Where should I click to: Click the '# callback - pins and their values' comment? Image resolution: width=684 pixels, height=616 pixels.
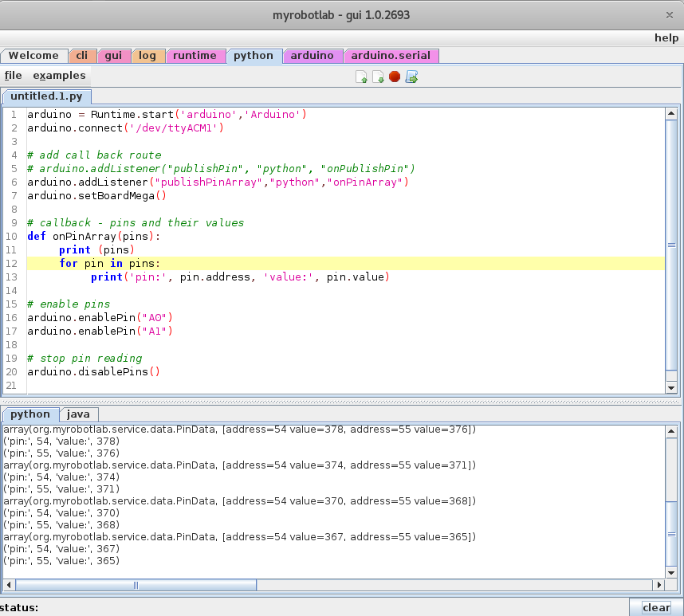[x=136, y=222]
